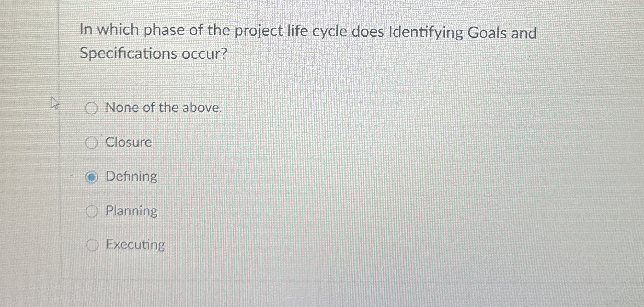The width and height of the screenshot is (644, 307).
Task: Click the Planning answer label
Action: (x=131, y=211)
